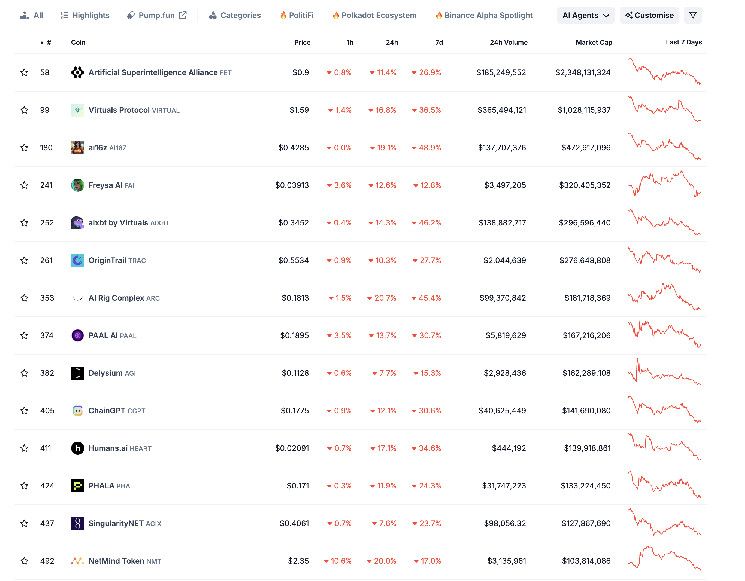Viewport: 745px width, 581px height.
Task: Open the filter funnel icon
Action: [x=694, y=15]
